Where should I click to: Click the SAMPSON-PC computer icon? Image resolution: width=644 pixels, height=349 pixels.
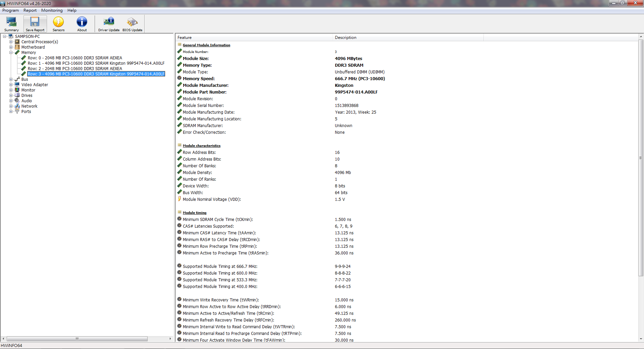tap(11, 37)
